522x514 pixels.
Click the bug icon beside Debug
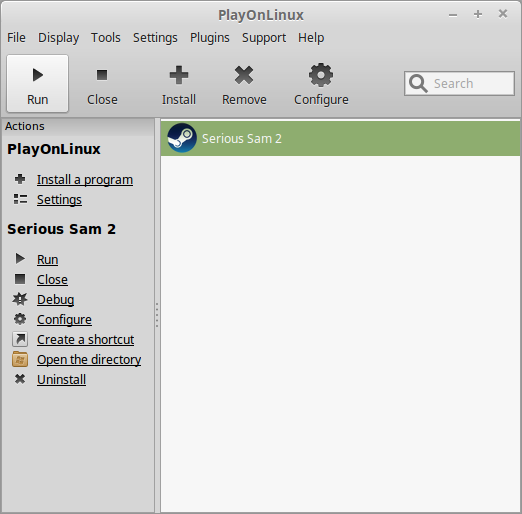click(x=20, y=299)
